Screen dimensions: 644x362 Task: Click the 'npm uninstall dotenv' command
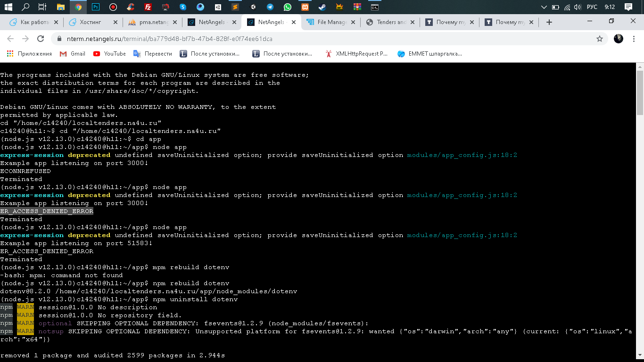point(195,299)
